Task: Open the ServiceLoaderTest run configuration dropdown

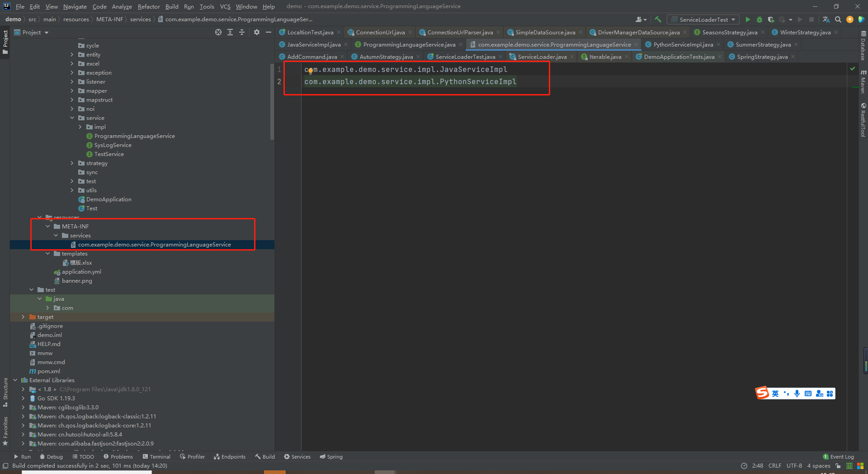Action: click(x=703, y=19)
